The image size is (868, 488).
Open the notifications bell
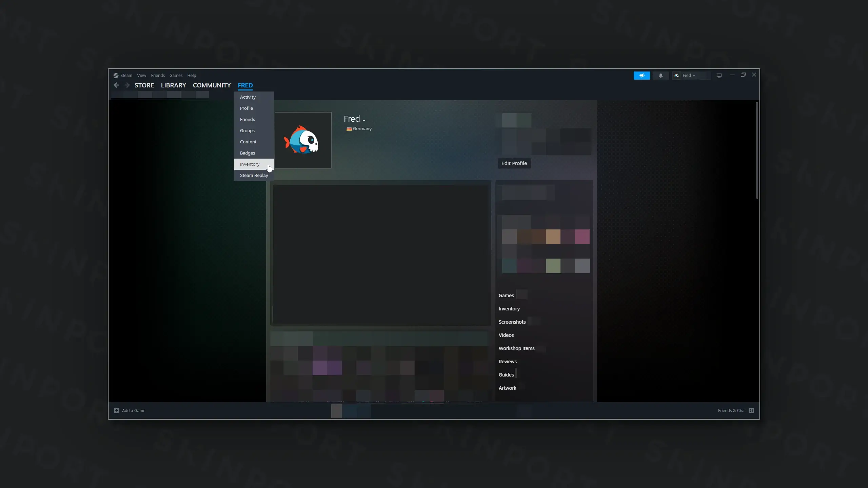(x=660, y=76)
